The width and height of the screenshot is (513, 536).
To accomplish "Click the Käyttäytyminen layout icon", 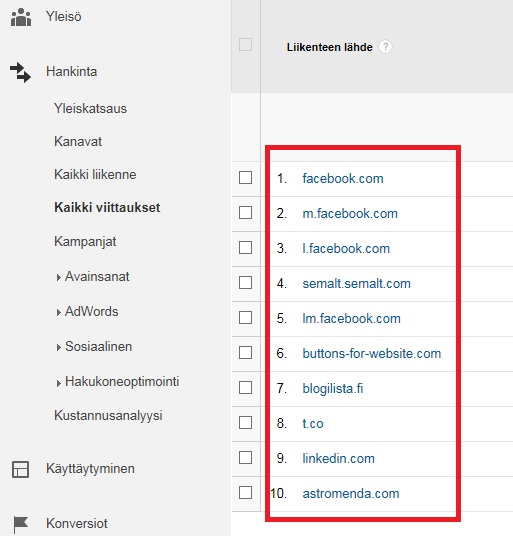I will pyautogui.click(x=21, y=469).
